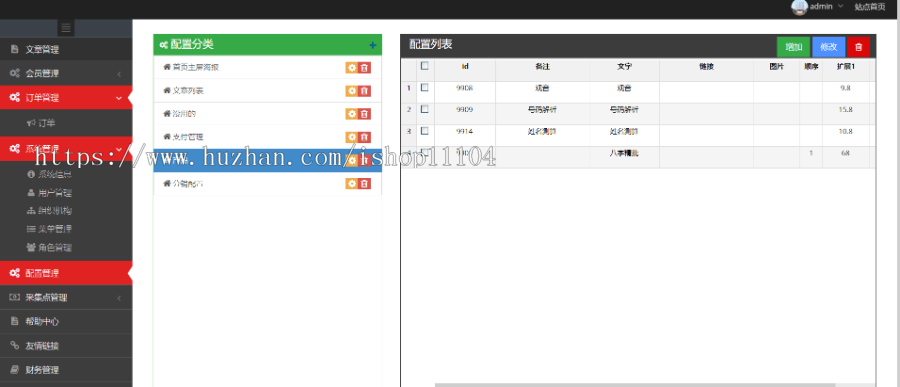Click the user icon for 用户管理
Viewport: 900px width, 387px height.
click(31, 193)
